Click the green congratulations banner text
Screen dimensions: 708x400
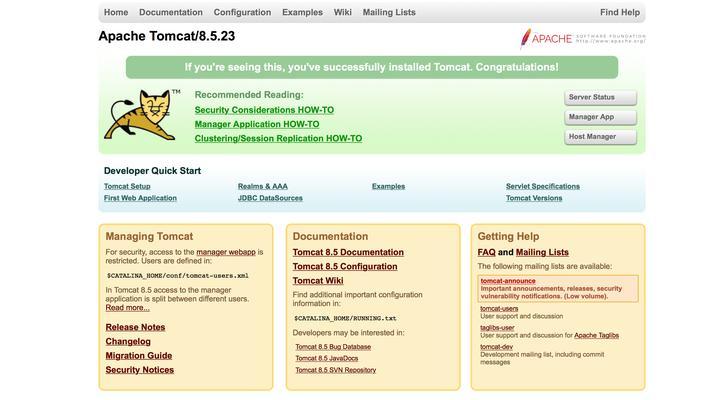tap(372, 67)
